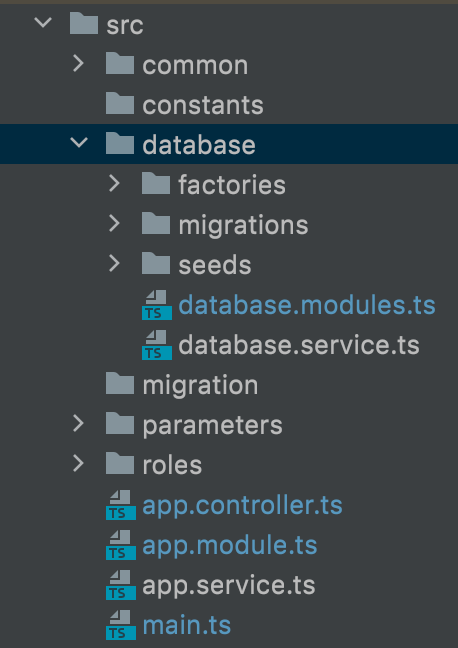The width and height of the screenshot is (458, 648).
Task: Expand the seeds folder arrow
Action: (x=114, y=264)
